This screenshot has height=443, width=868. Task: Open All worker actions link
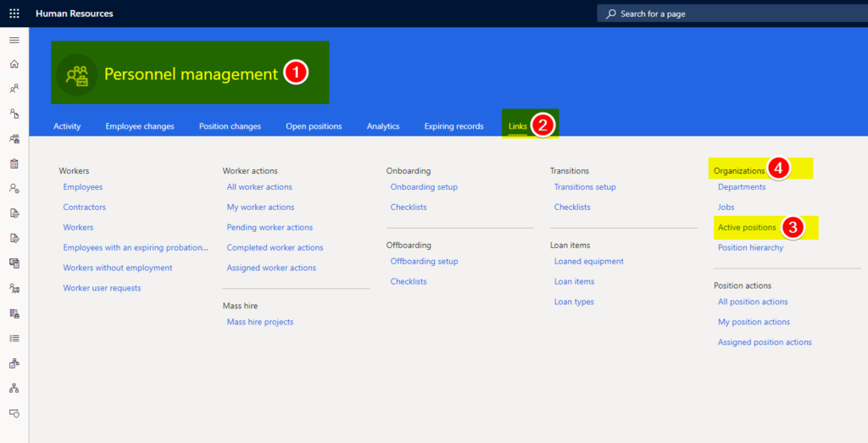click(259, 187)
